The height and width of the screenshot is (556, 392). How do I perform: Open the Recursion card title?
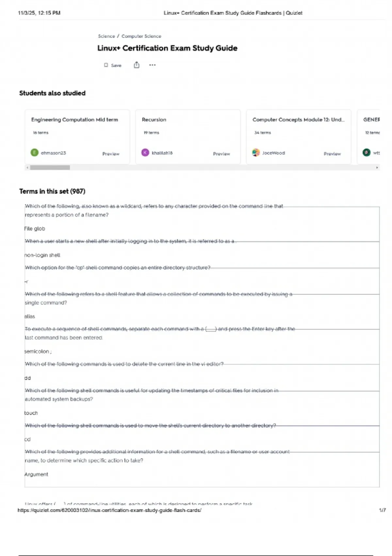click(154, 120)
